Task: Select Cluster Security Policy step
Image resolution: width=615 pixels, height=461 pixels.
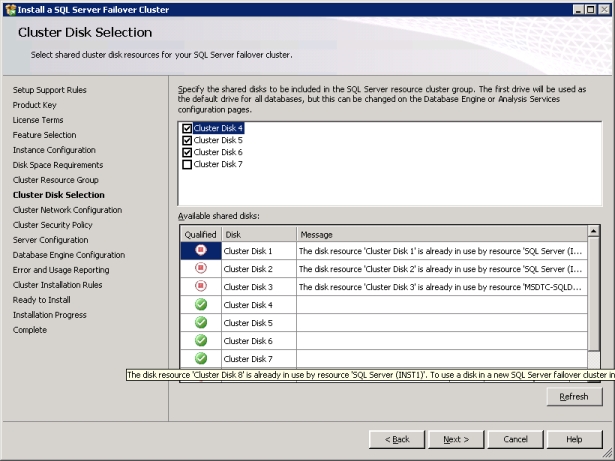Action: tap(53, 225)
